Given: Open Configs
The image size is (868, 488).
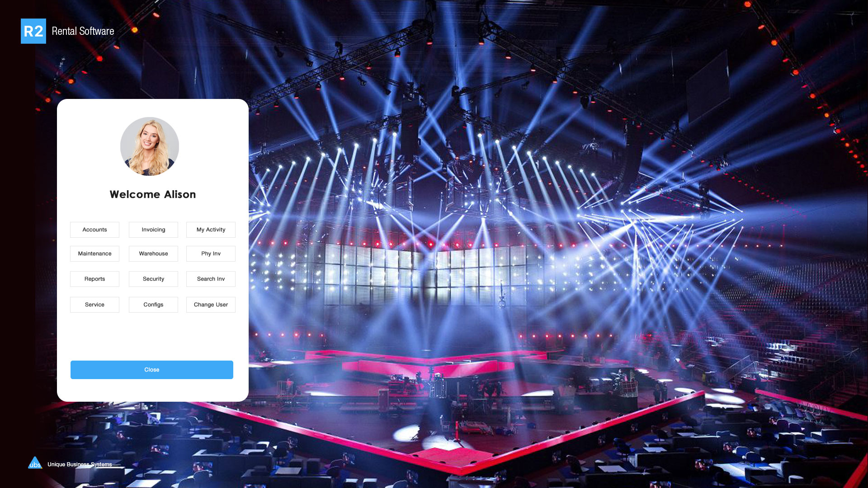Looking at the screenshot, I should [153, 305].
